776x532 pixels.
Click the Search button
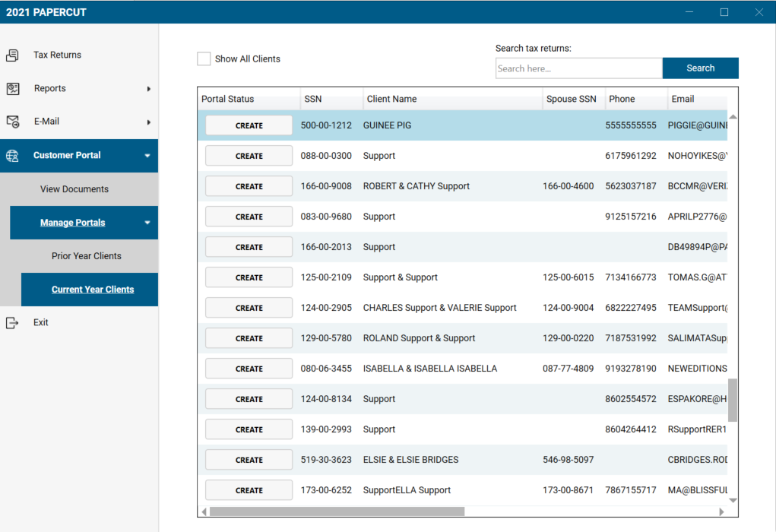point(700,68)
